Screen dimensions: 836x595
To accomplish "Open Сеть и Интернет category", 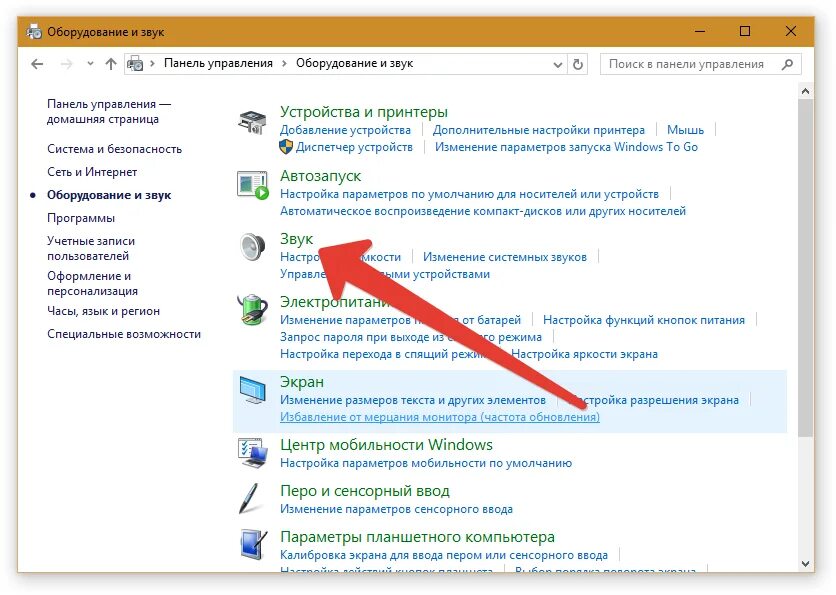I will pos(92,172).
